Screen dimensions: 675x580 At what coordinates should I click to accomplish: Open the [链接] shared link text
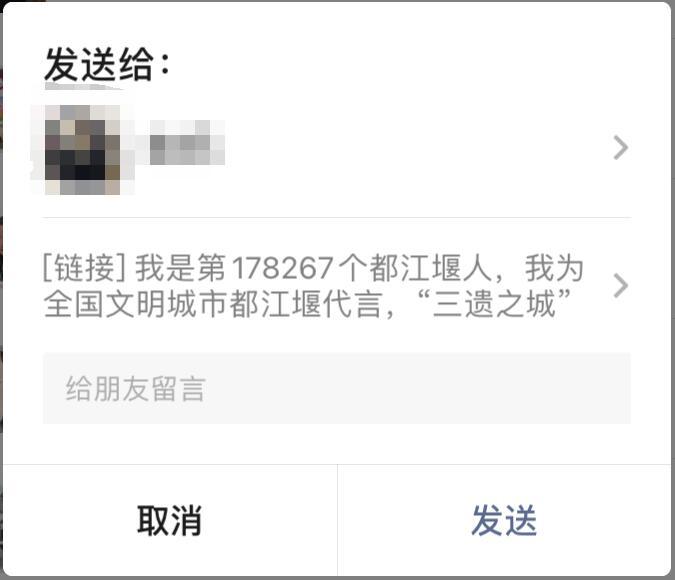(x=313, y=286)
